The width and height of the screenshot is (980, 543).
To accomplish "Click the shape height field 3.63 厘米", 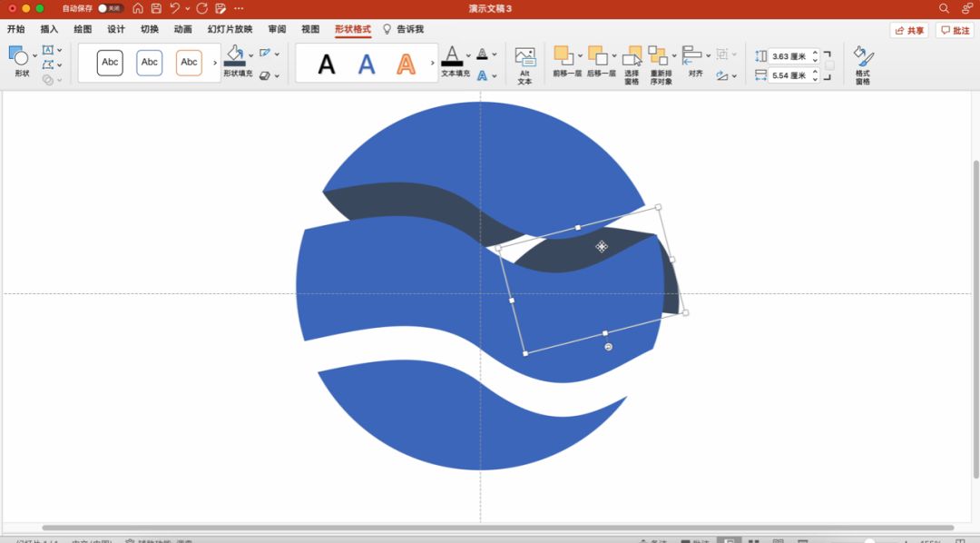I will click(x=789, y=56).
